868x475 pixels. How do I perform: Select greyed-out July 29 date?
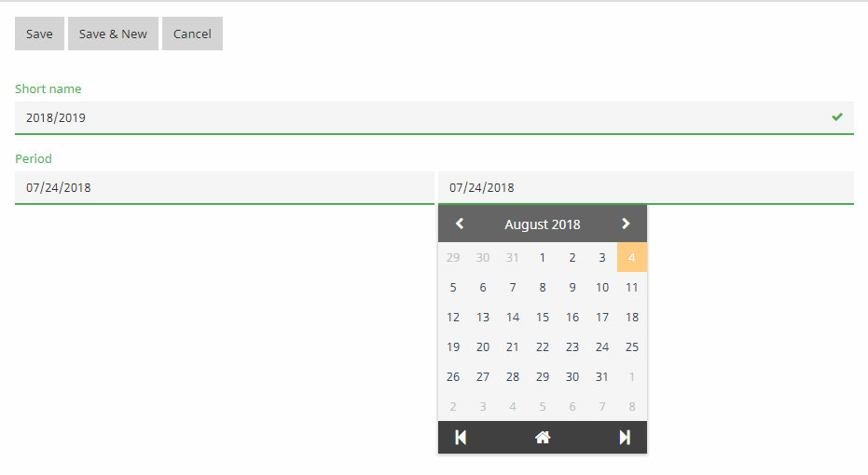point(453,257)
